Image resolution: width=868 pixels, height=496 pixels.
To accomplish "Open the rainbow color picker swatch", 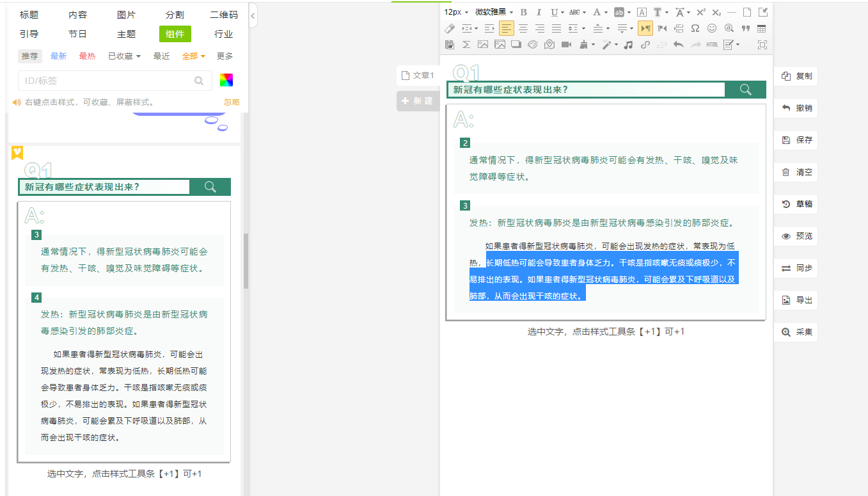I will tap(226, 80).
